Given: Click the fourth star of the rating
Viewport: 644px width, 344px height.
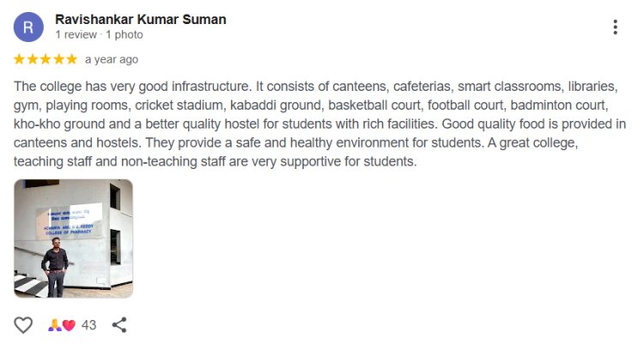Looking at the screenshot, I should click(58, 59).
